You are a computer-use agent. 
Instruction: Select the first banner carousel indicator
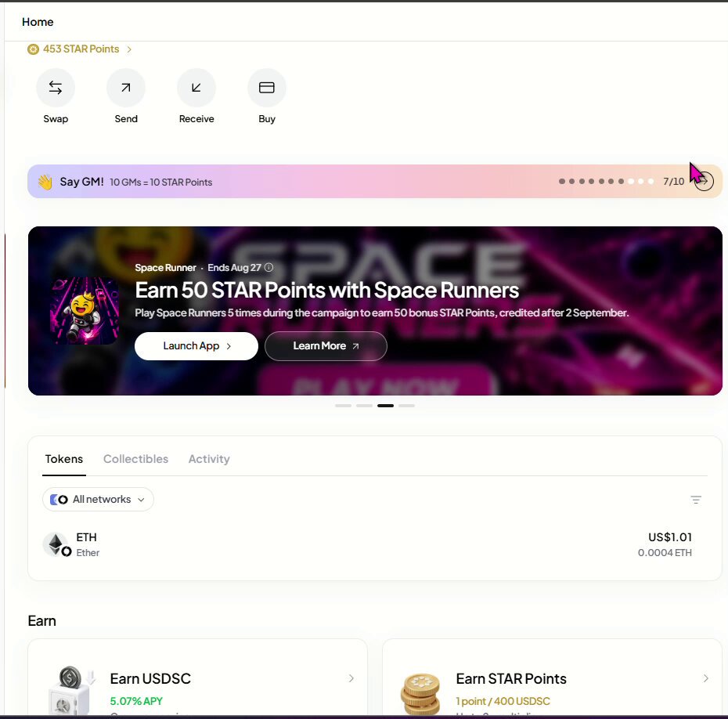tap(343, 406)
